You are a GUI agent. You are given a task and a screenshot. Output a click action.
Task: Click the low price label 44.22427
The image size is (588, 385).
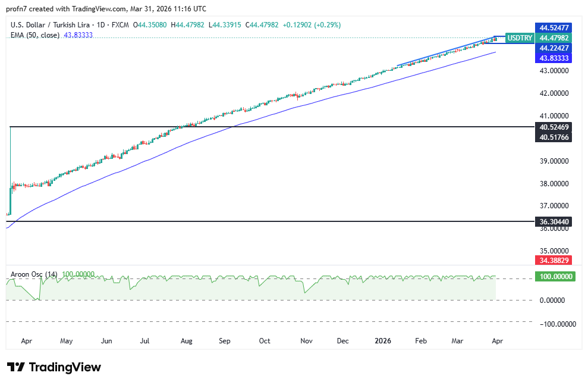(555, 48)
